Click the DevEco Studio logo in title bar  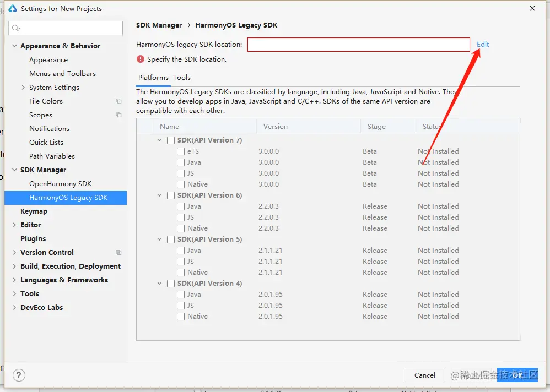pos(13,8)
